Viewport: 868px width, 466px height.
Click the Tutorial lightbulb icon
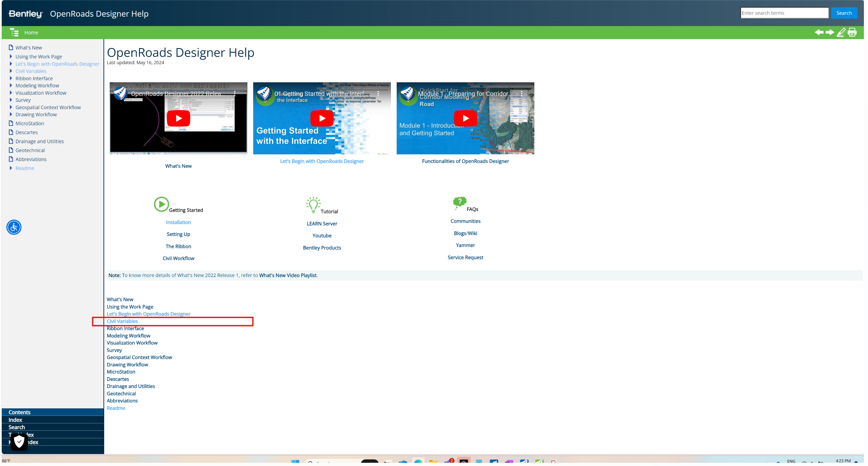[x=313, y=205]
